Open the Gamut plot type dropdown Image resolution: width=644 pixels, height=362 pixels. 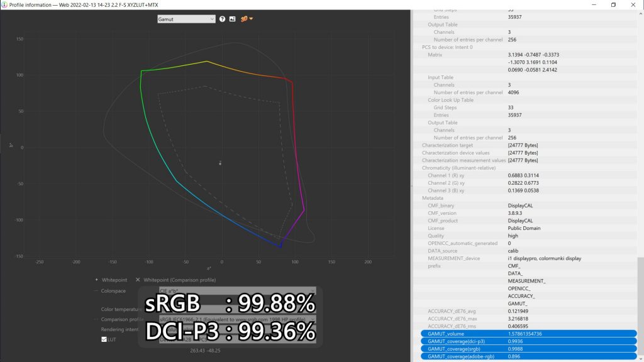point(186,19)
